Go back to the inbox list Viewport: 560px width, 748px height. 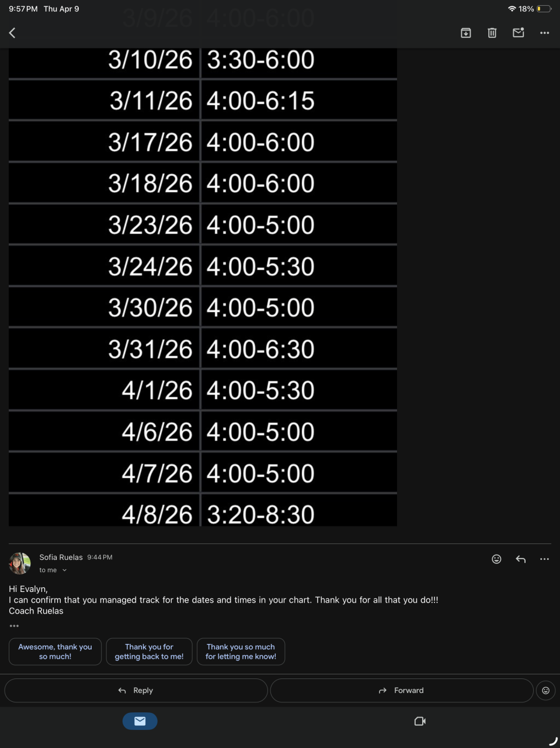click(x=12, y=33)
